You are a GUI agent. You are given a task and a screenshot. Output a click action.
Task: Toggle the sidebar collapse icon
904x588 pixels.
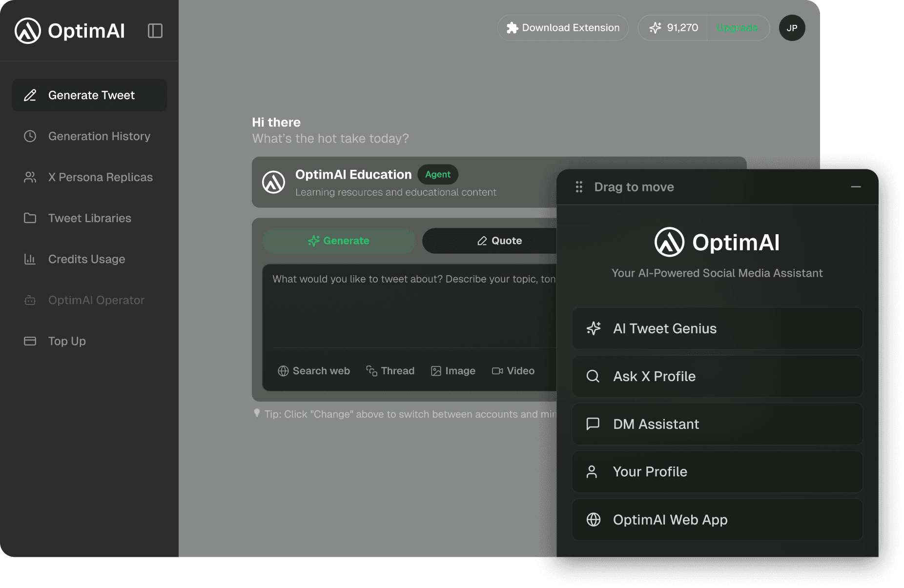(155, 31)
